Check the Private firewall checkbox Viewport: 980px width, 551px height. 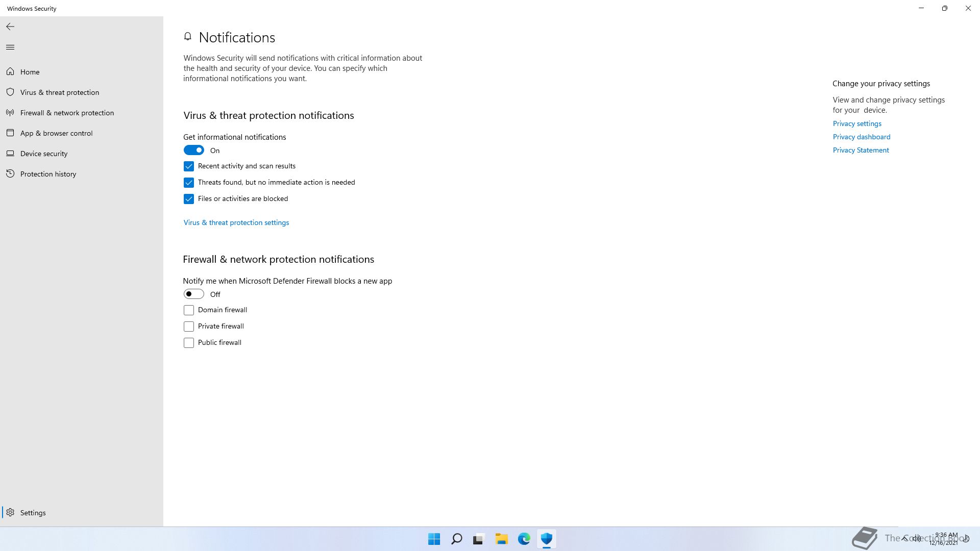tap(189, 327)
